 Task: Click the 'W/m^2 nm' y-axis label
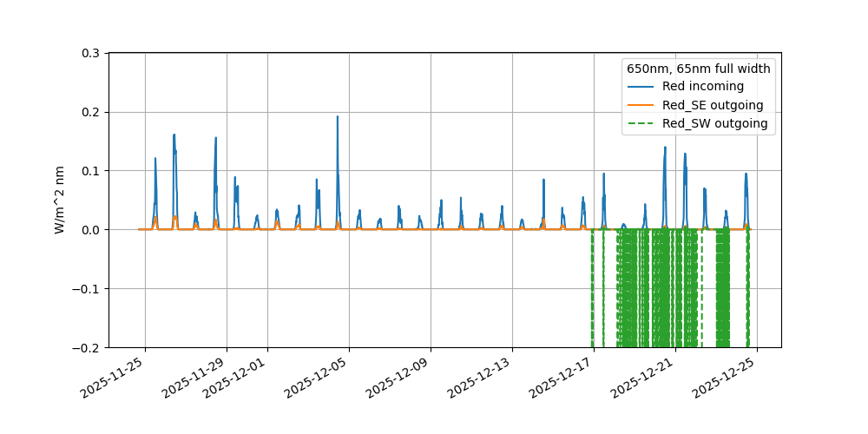tap(60, 200)
